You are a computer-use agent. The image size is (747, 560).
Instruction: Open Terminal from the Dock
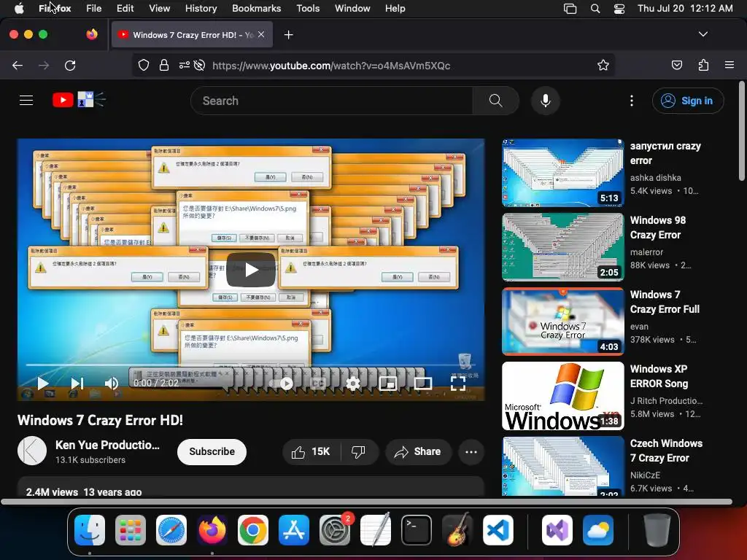tap(417, 529)
